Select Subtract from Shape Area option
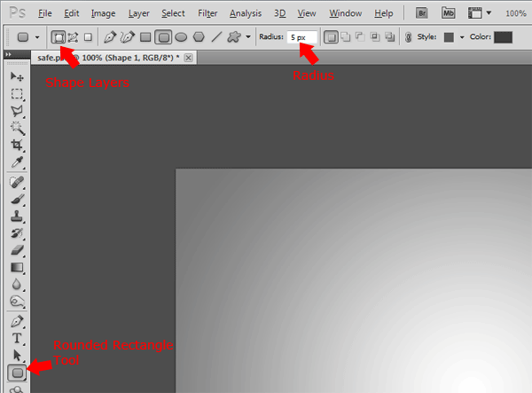Image resolution: width=532 pixels, height=393 pixels. 360,36
